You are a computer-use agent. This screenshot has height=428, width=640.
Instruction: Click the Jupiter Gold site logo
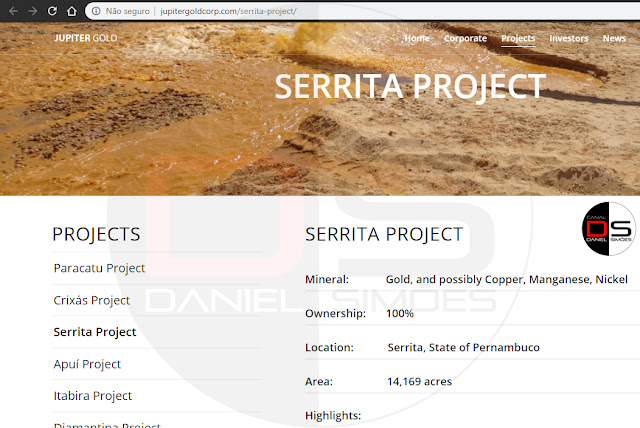pyautogui.click(x=85, y=38)
